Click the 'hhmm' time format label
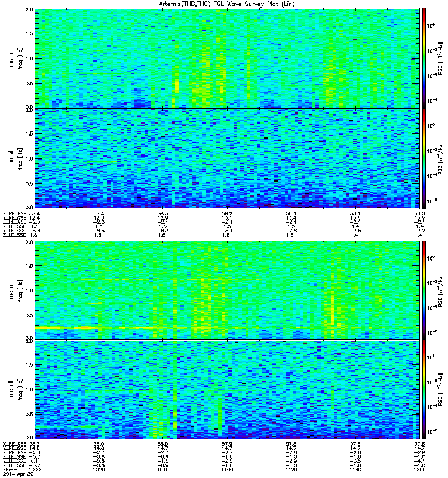The height and width of the screenshot is (478, 448). pyautogui.click(x=10, y=470)
